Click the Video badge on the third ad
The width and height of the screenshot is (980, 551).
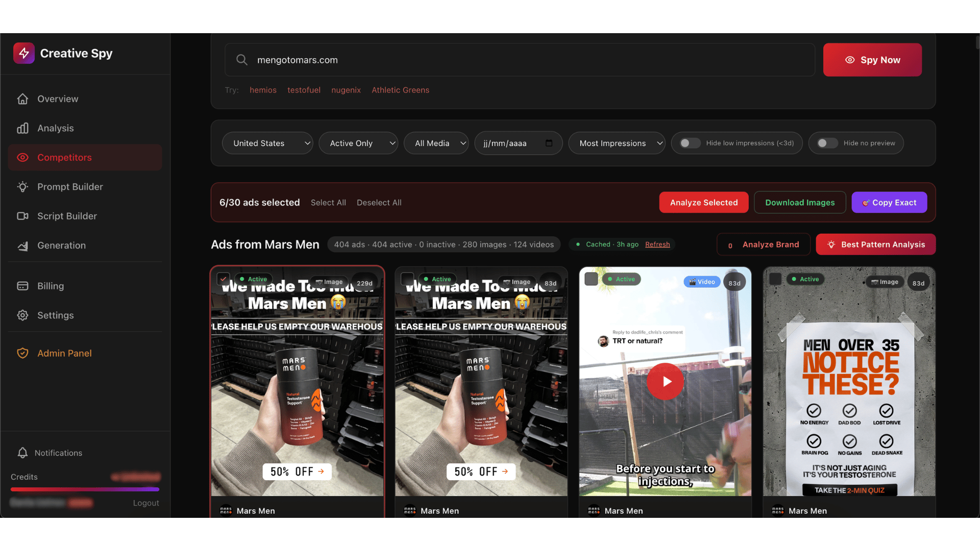click(702, 282)
